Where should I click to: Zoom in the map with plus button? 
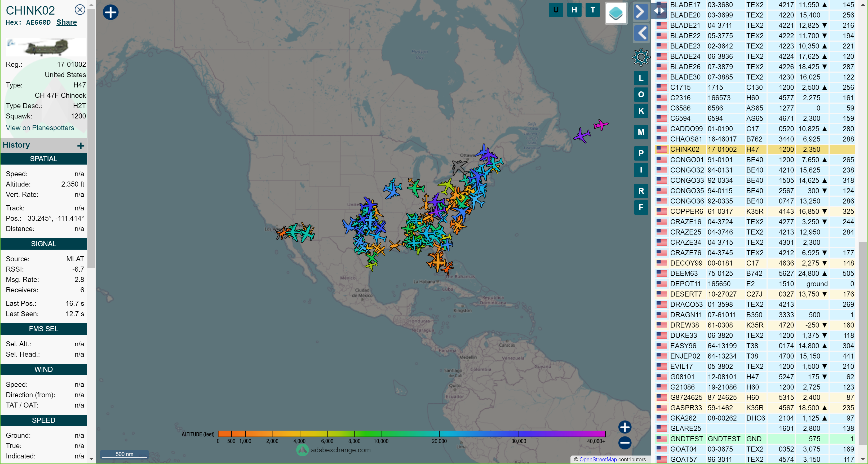coord(625,427)
